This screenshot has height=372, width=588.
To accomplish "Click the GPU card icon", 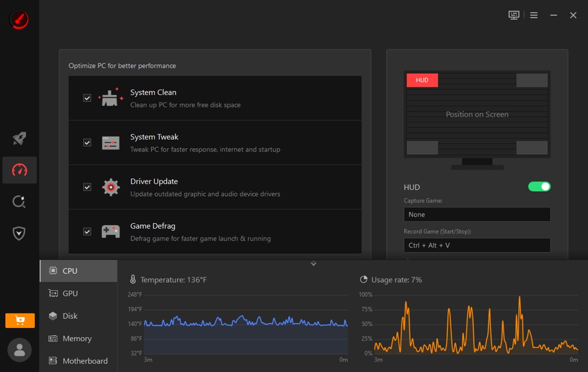I will point(53,293).
